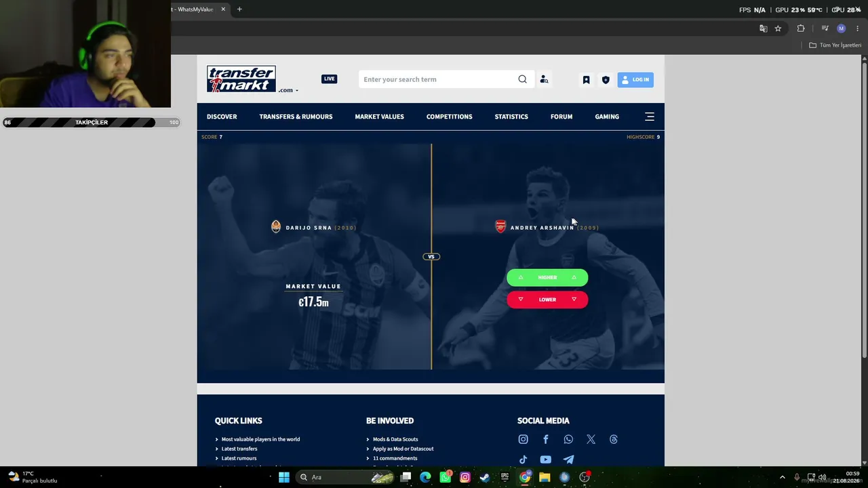Close the WhatsMyValue tab
868x488 pixels.
223,9
